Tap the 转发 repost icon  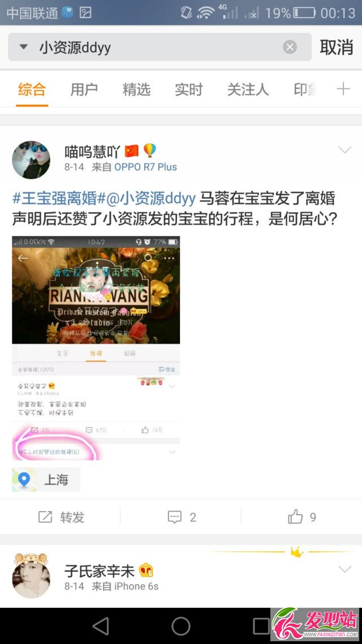click(x=45, y=517)
